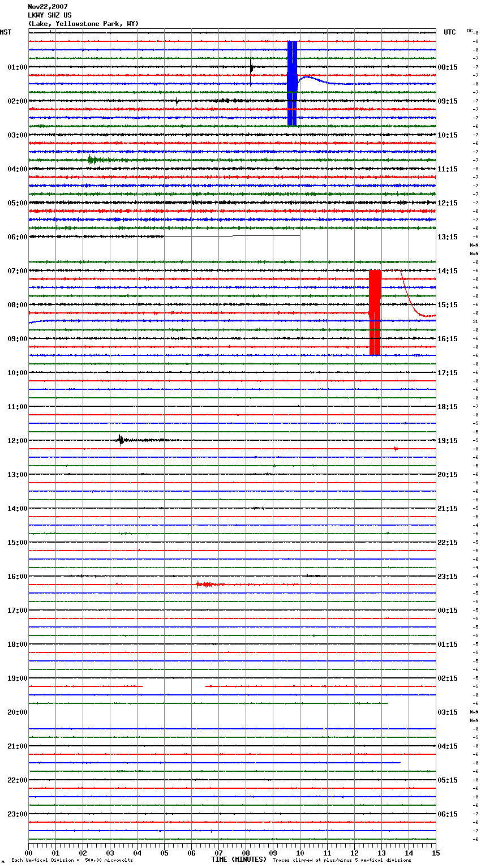Click the TIME (MINUTES) axis title
Image resolution: width=481 pixels, height=868 pixels.
(239, 860)
